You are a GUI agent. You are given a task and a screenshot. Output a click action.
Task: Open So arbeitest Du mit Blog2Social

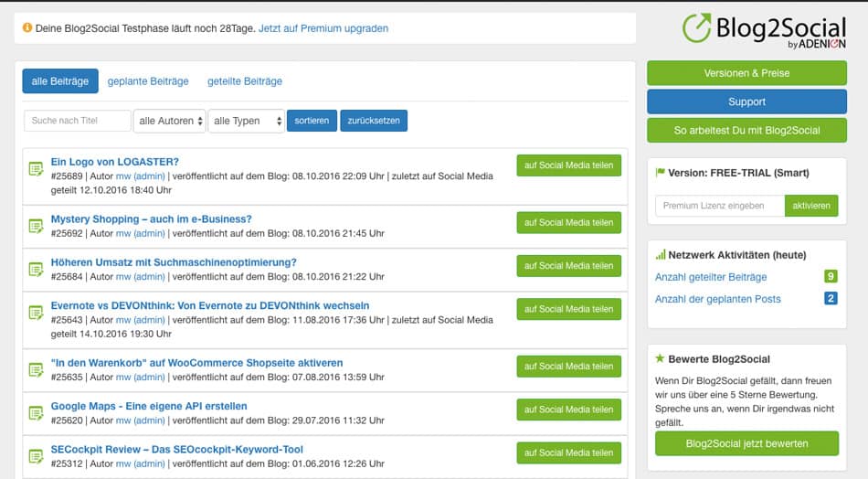click(x=746, y=131)
